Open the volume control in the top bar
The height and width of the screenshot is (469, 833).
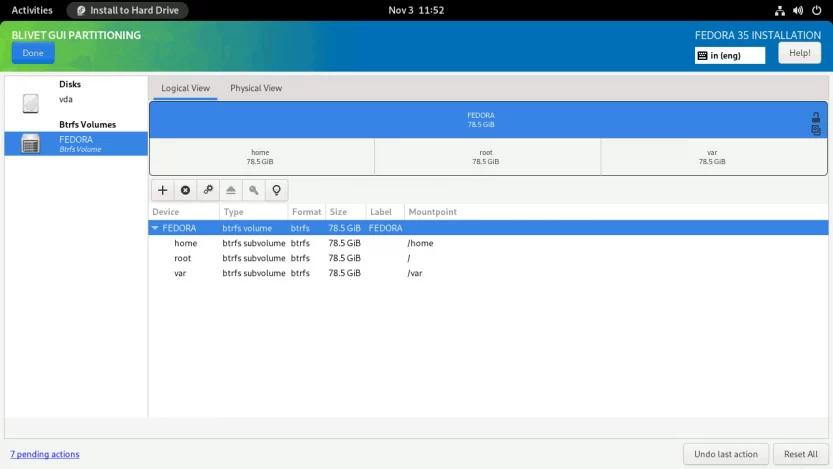[x=798, y=10]
